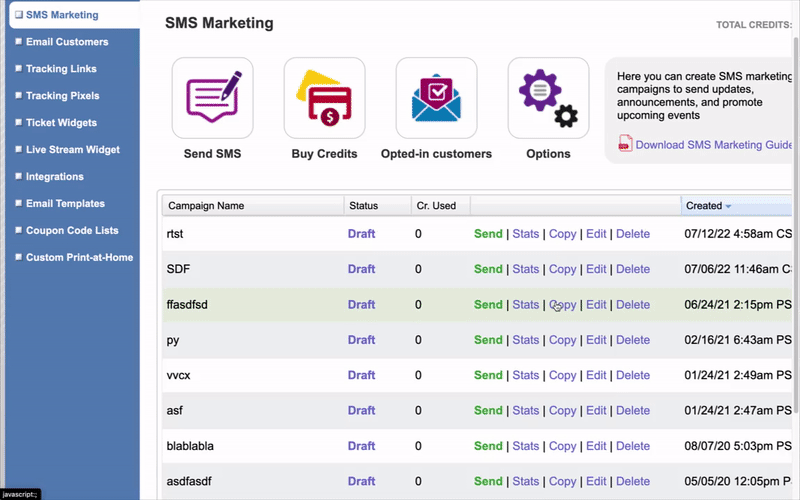The image size is (800, 500).
Task: Open Ticket Widgets in the sidebar
Action: (x=61, y=123)
